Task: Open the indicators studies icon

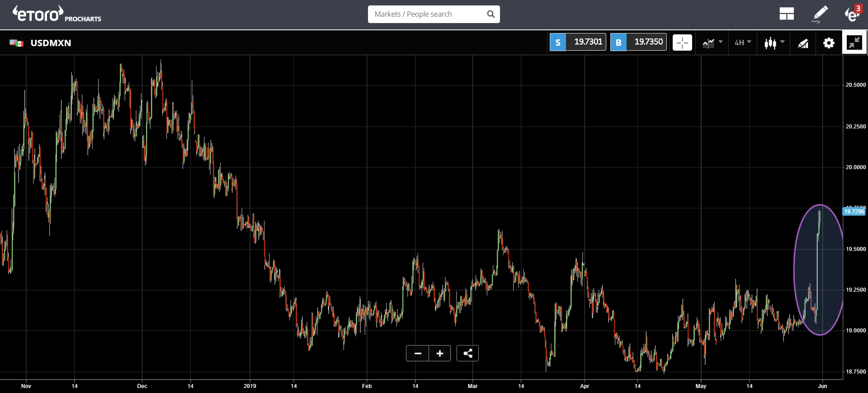Action: 803,43
